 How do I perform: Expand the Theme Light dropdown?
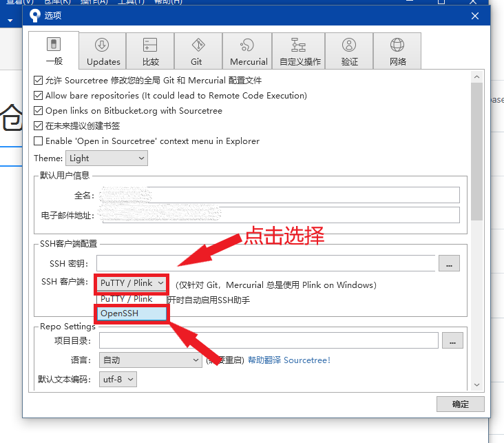[107, 158]
